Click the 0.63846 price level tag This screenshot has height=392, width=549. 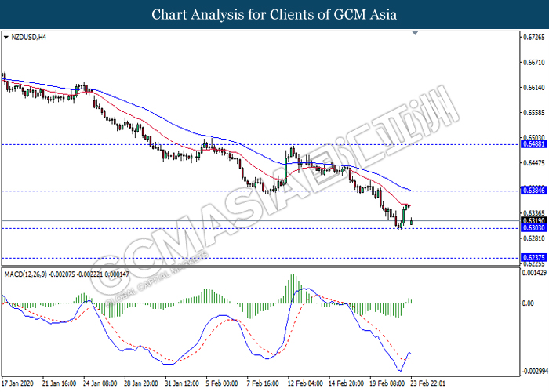coord(533,191)
